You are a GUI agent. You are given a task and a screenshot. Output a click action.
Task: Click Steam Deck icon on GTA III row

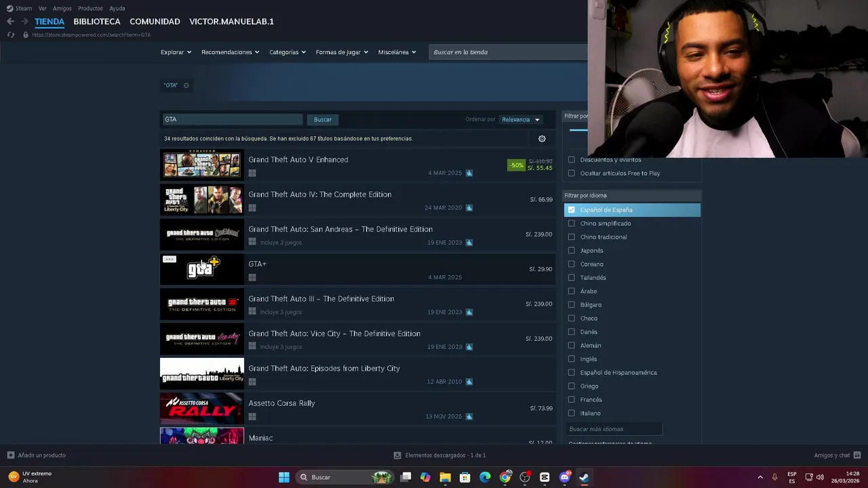click(x=469, y=312)
